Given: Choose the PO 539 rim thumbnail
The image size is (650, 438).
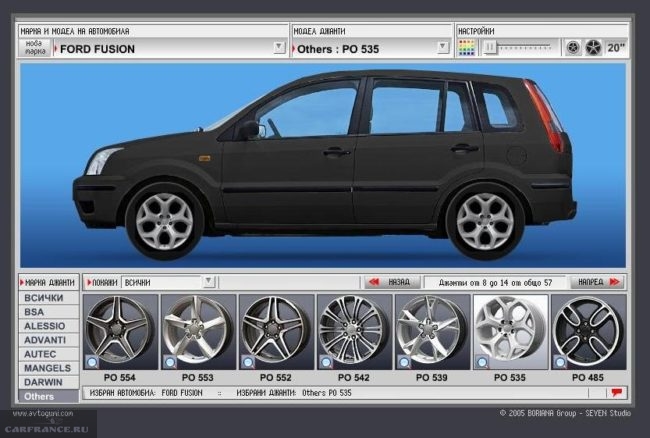Looking at the screenshot, I should click(x=432, y=332).
